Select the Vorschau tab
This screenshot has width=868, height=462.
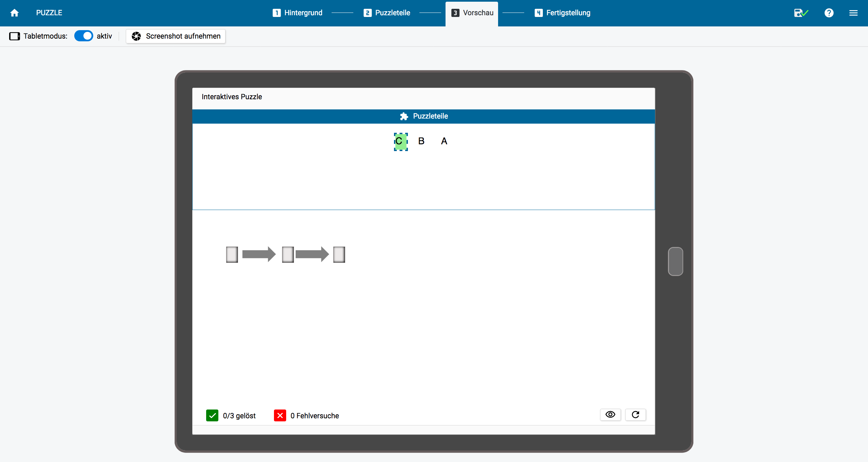point(472,13)
